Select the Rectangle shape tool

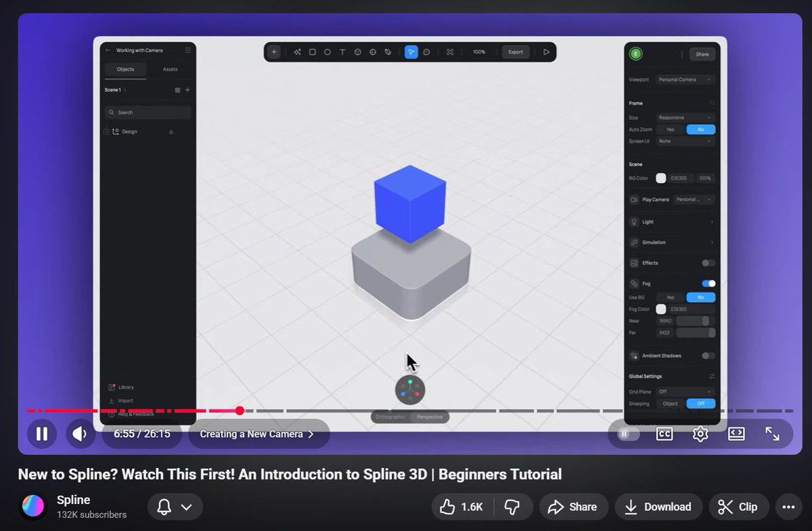click(313, 52)
